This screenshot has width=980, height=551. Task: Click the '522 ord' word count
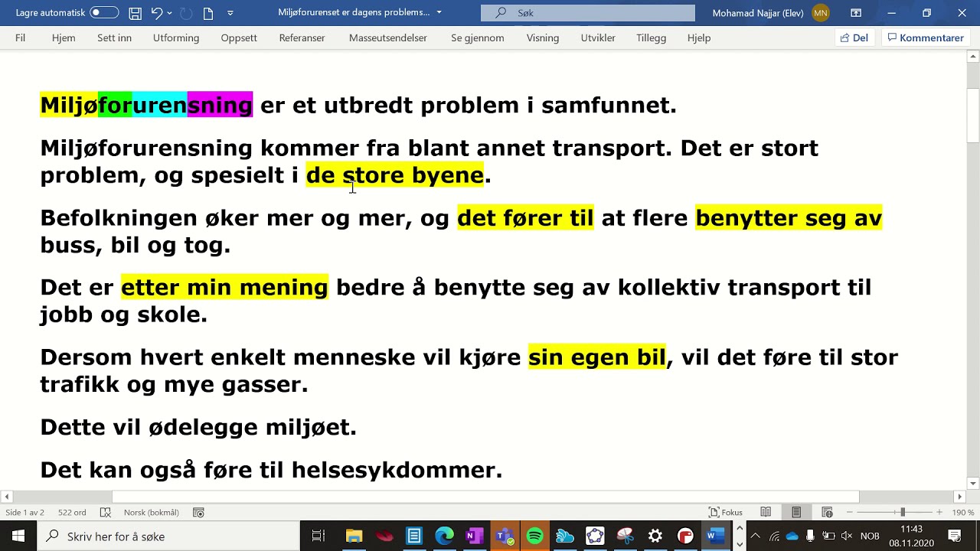tap(72, 513)
